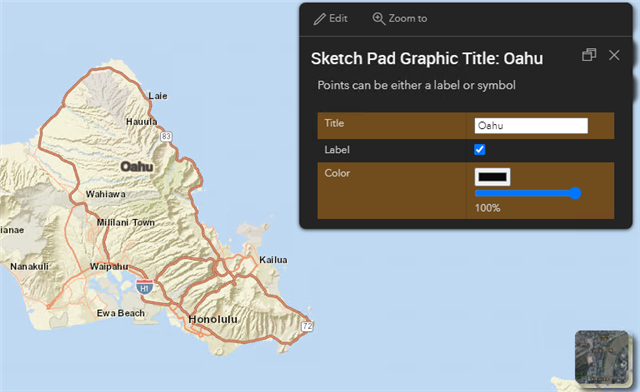Click the Laie place label on the map
This screenshot has height=392, width=640.
tap(158, 96)
